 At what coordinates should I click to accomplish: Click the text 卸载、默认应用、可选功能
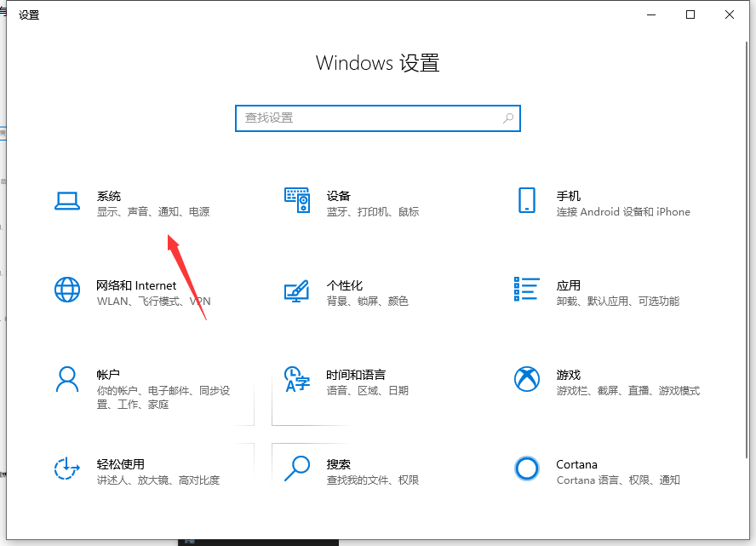coord(617,302)
